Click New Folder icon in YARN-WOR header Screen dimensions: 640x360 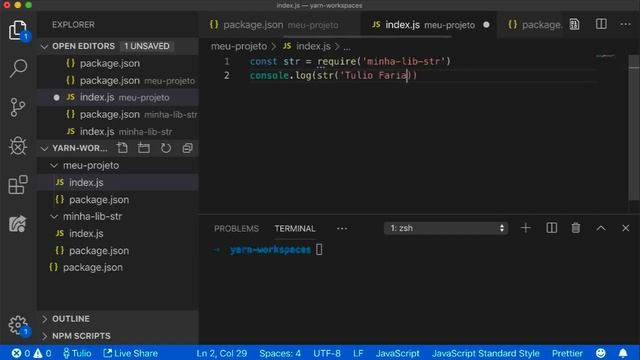click(x=144, y=148)
